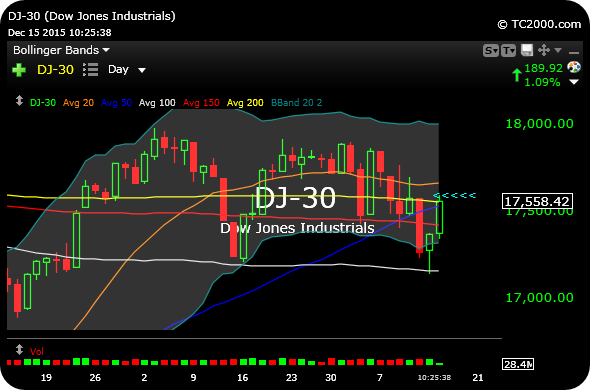Select the Avg 100 legend label
590x390 pixels.
click(157, 103)
